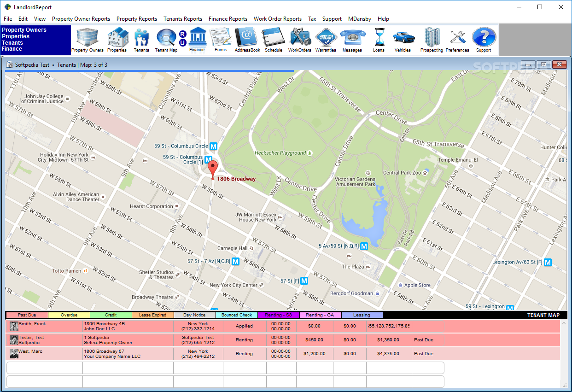Click Frank Smith's tenant photo thumbnail
Viewport: 572px width, 392px height.
tap(14, 326)
